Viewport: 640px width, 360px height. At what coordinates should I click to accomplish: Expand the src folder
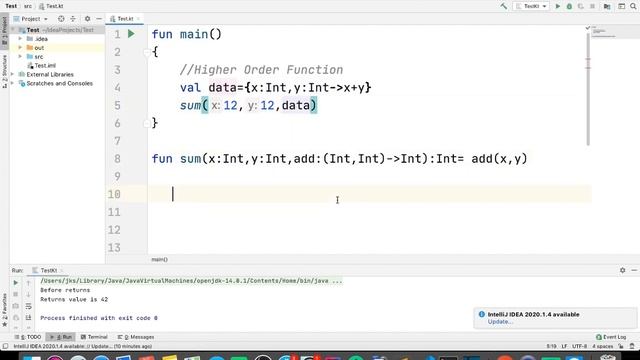pyautogui.click(x=20, y=56)
